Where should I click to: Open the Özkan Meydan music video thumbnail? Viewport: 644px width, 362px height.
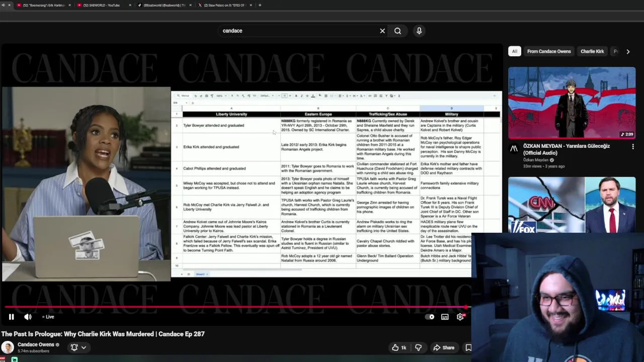(x=572, y=103)
